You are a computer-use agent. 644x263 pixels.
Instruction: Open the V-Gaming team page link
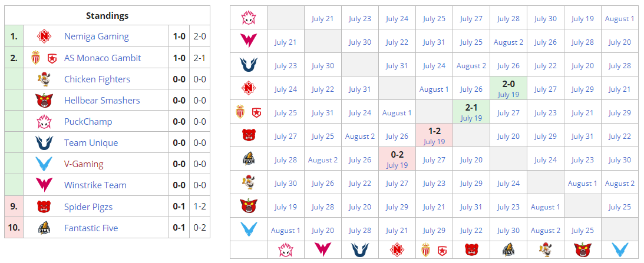(x=83, y=164)
